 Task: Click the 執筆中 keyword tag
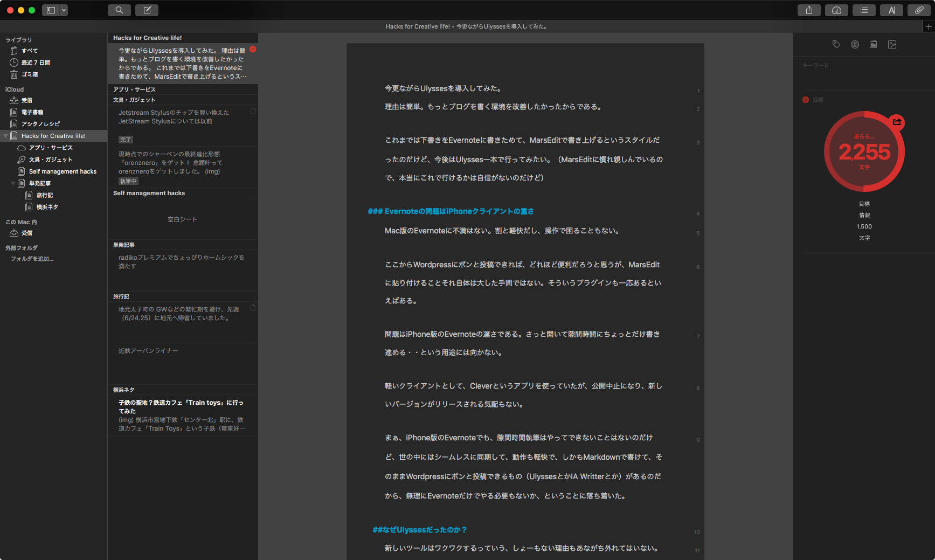[128, 181]
